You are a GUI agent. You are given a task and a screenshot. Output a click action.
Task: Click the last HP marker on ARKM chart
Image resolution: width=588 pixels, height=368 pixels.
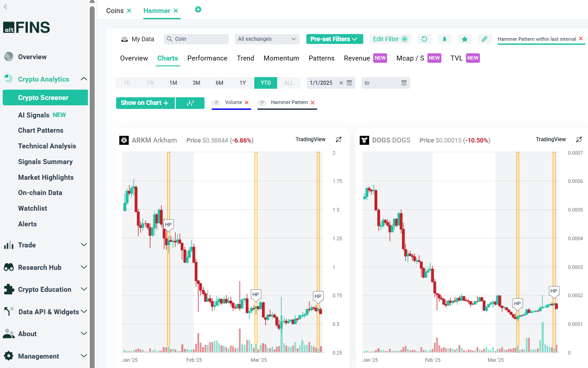click(318, 296)
